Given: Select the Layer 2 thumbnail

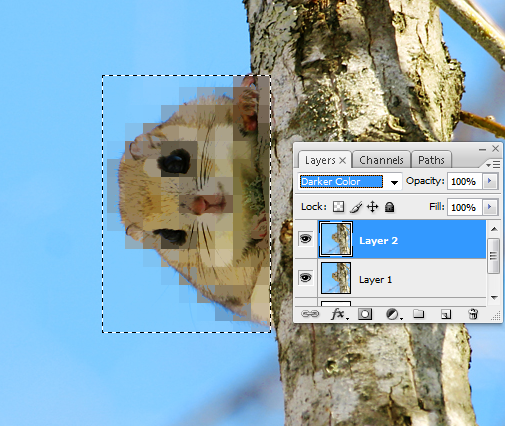Looking at the screenshot, I should pos(336,239).
